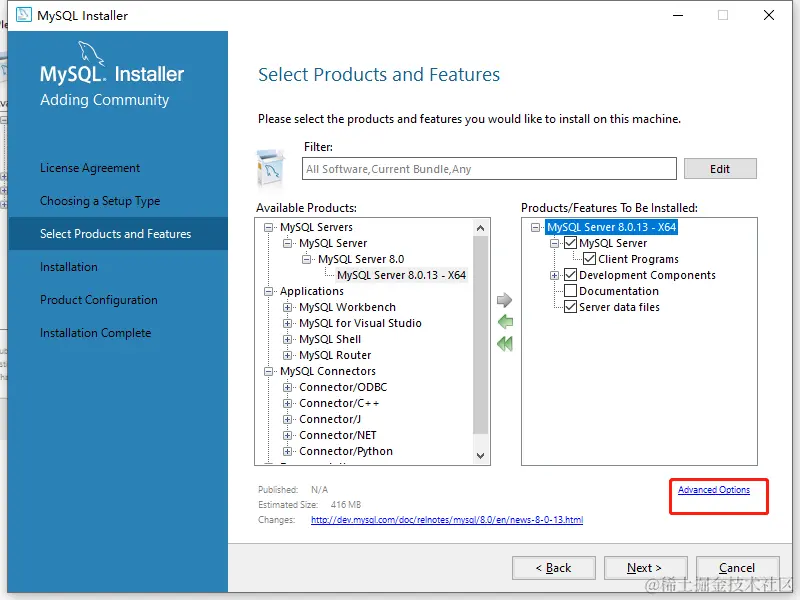Select Connector/Python tree item

tap(346, 451)
